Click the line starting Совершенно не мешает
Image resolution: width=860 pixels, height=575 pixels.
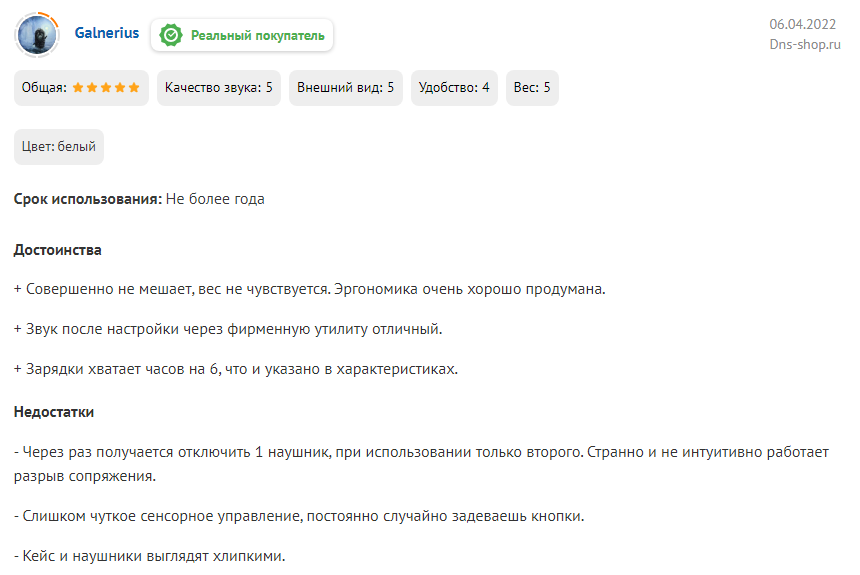pyautogui.click(x=310, y=289)
